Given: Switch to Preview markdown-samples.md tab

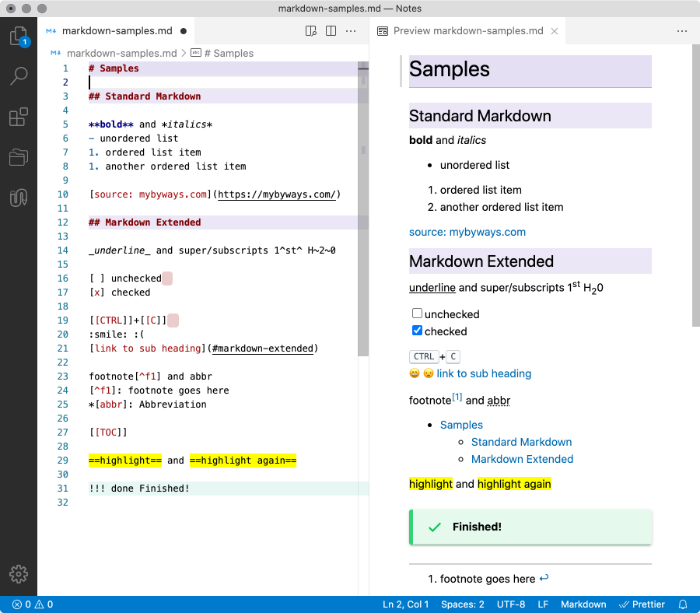Looking at the screenshot, I should click(467, 31).
